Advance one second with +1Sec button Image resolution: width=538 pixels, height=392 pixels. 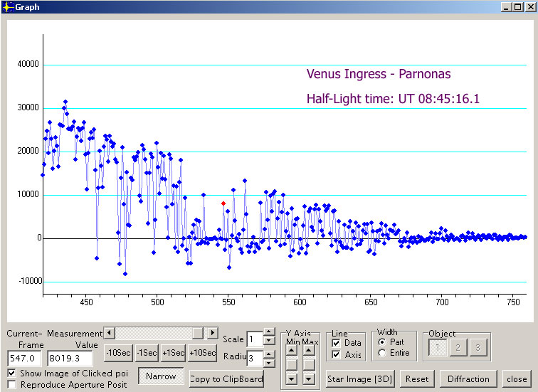coord(174,354)
